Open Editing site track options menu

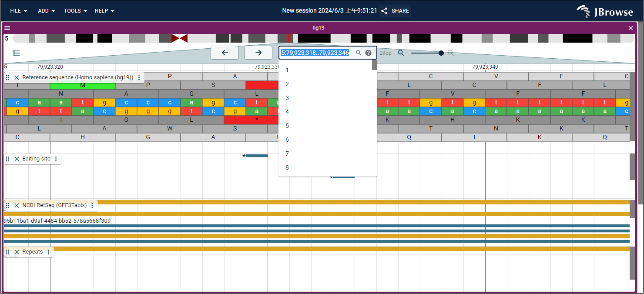click(56, 159)
